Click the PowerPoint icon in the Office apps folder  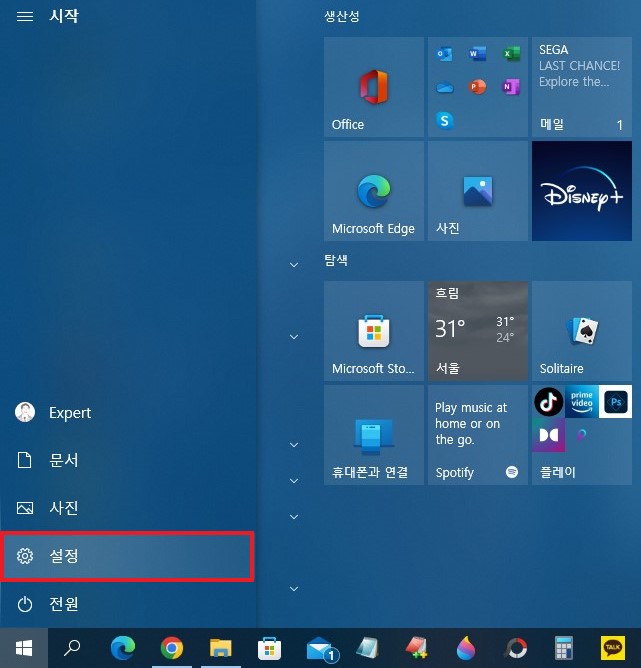tap(477, 87)
